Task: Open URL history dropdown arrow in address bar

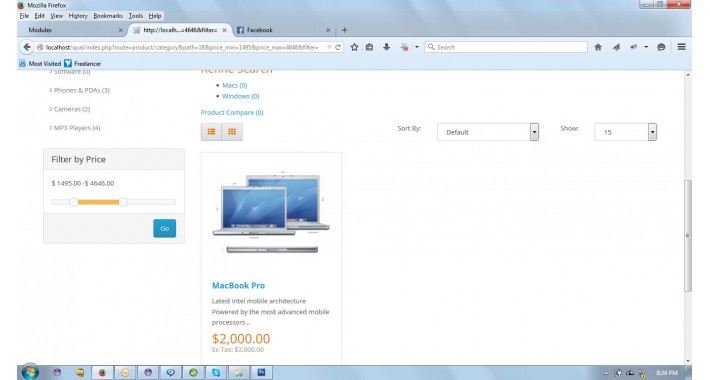Action: 329,47
